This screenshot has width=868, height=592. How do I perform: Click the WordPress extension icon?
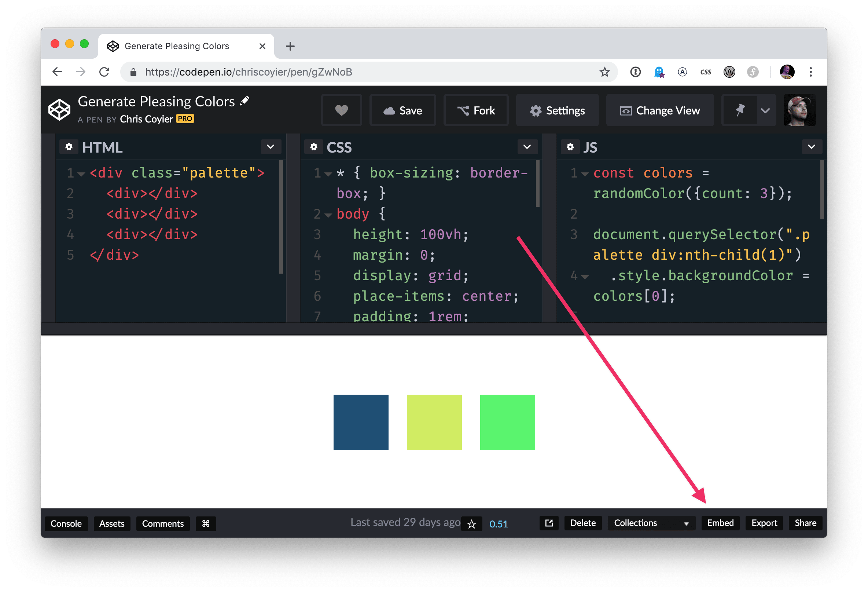pos(729,72)
